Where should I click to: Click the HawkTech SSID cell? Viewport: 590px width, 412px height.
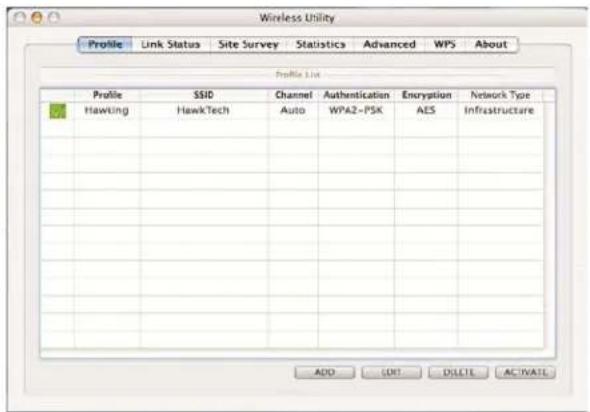[204, 111]
